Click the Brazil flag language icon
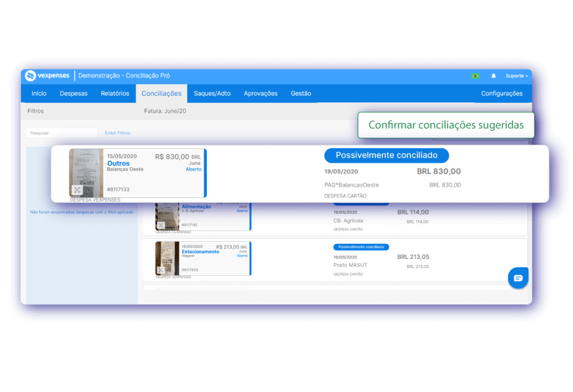Viewport: 573px width, 392px height. point(475,76)
